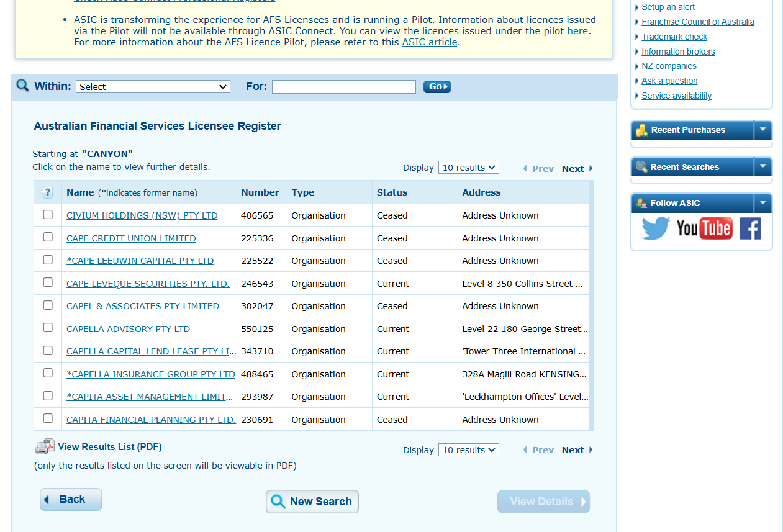The height and width of the screenshot is (532, 783).
Task: Tick checkbox for CIVIUM HOLDINGS (NSW) PTY LTD
Action: coord(48,214)
